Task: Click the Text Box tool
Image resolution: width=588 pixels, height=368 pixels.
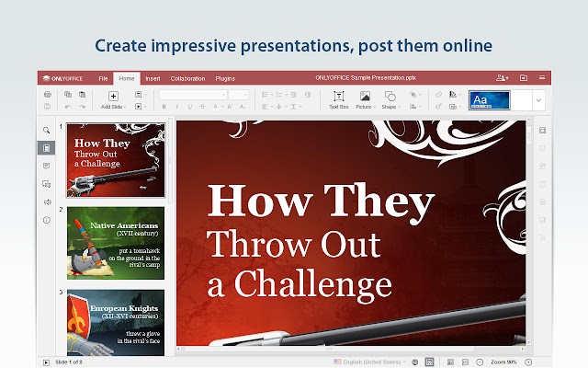Action: (x=338, y=99)
